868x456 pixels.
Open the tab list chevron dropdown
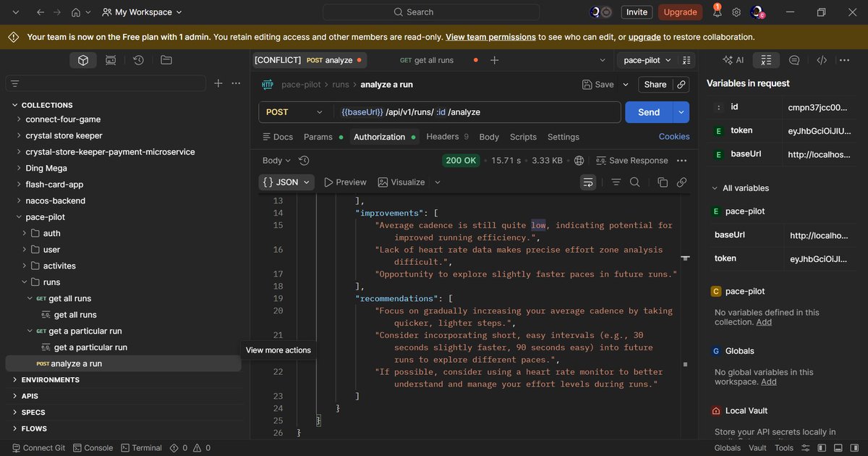coord(603,60)
